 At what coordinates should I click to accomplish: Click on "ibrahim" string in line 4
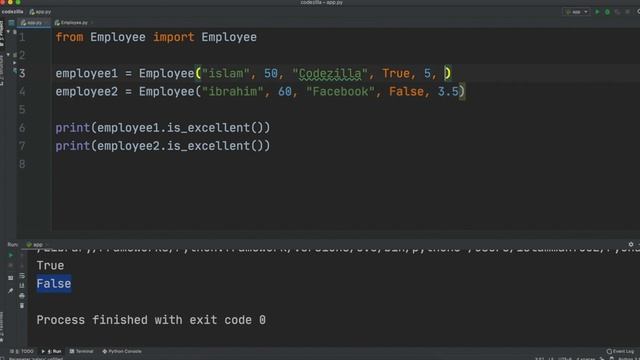click(x=232, y=91)
